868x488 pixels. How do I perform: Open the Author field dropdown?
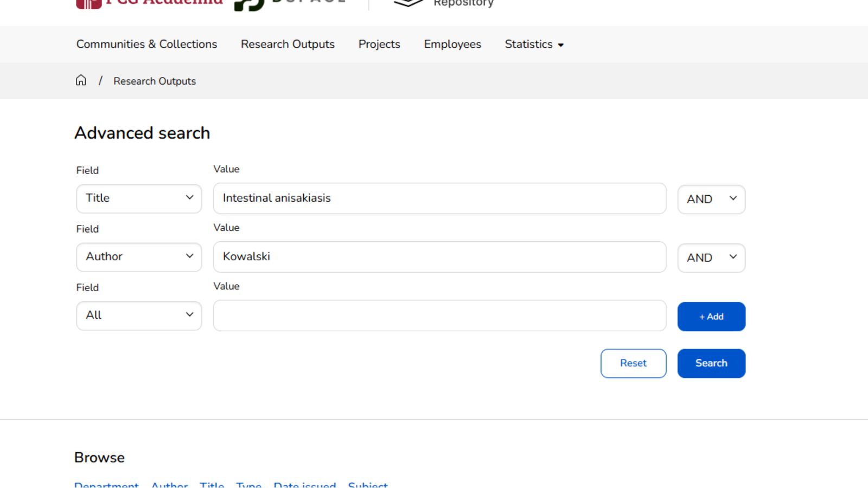point(139,257)
